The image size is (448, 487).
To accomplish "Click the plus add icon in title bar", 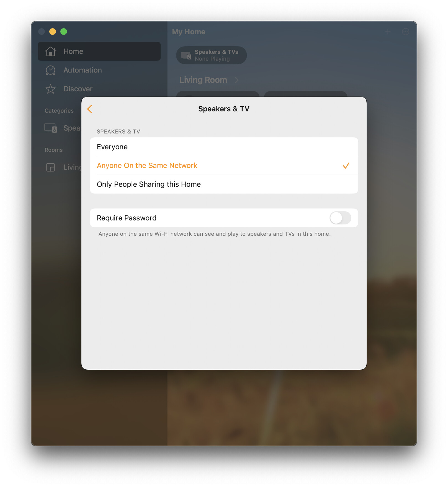I will [388, 32].
